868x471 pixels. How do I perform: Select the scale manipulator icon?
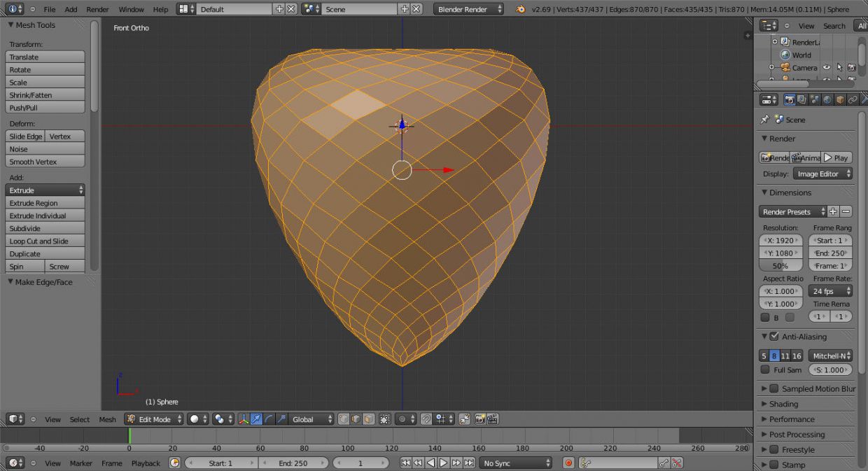pyautogui.click(x=281, y=419)
